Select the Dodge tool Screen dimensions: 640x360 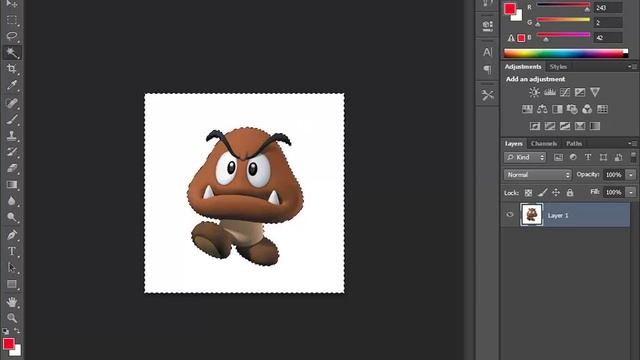(11, 217)
